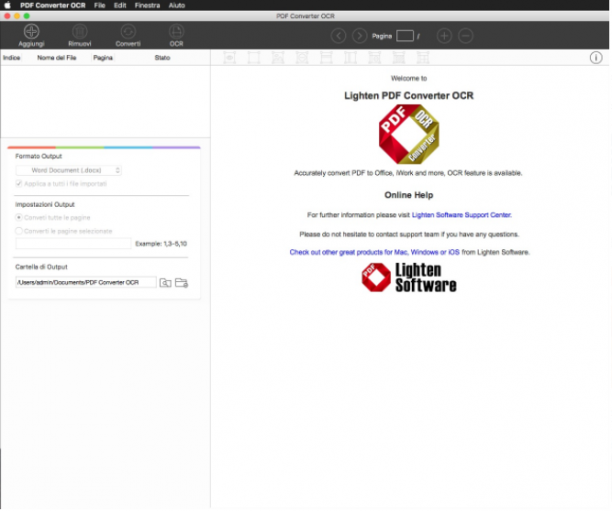This screenshot has height=511, width=612.
Task: Click the Stato column header
Action: tap(162, 58)
